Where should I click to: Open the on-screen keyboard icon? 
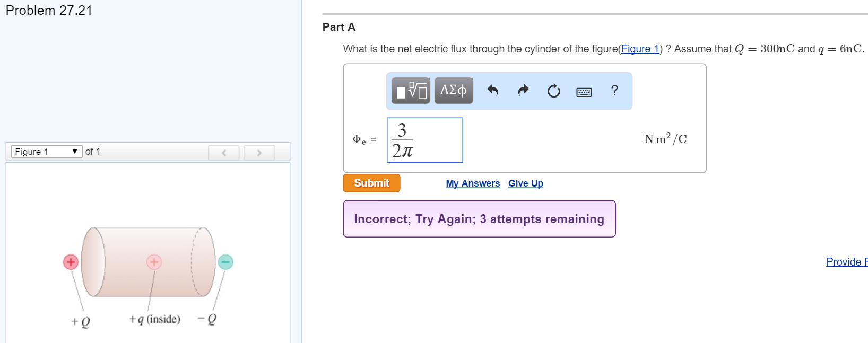pos(584,91)
